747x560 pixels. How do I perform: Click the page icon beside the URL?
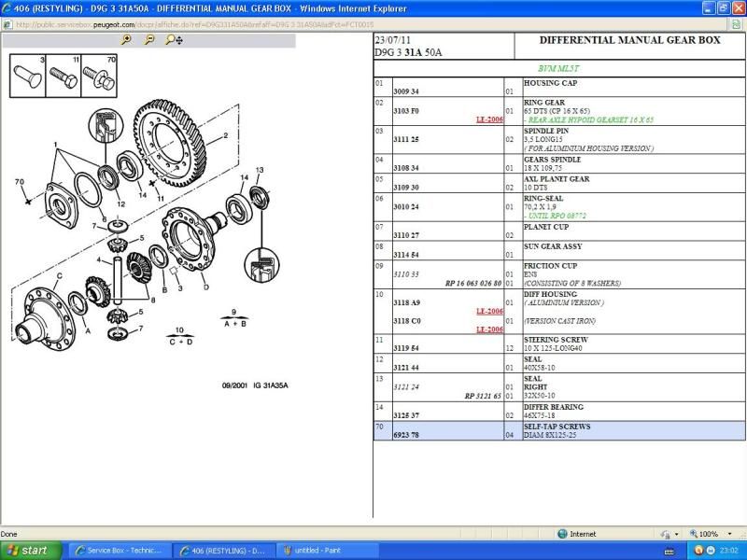[7, 24]
